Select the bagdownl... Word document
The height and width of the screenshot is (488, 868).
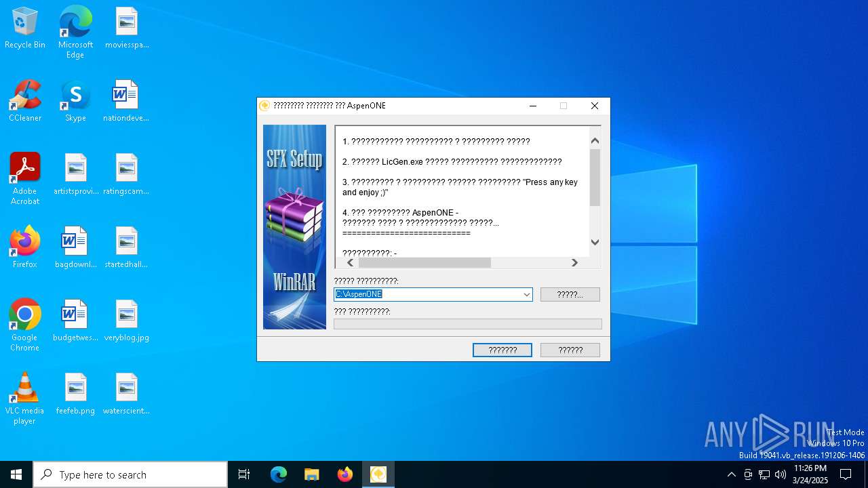point(76,247)
